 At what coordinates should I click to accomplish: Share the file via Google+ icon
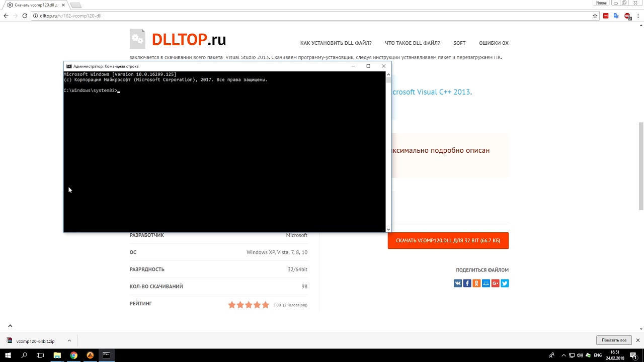(x=496, y=284)
